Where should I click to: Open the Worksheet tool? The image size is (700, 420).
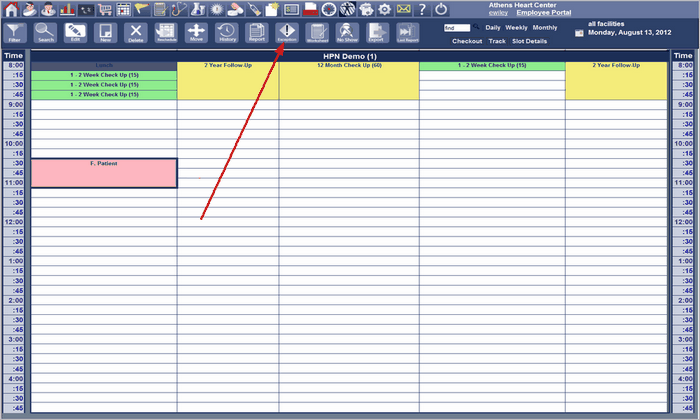(x=317, y=33)
